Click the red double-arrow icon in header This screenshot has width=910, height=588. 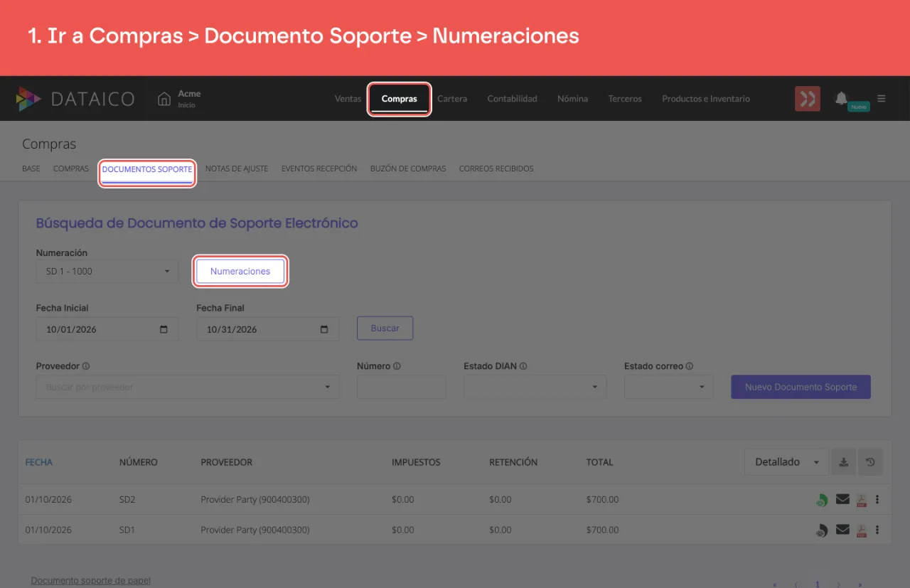pos(808,99)
